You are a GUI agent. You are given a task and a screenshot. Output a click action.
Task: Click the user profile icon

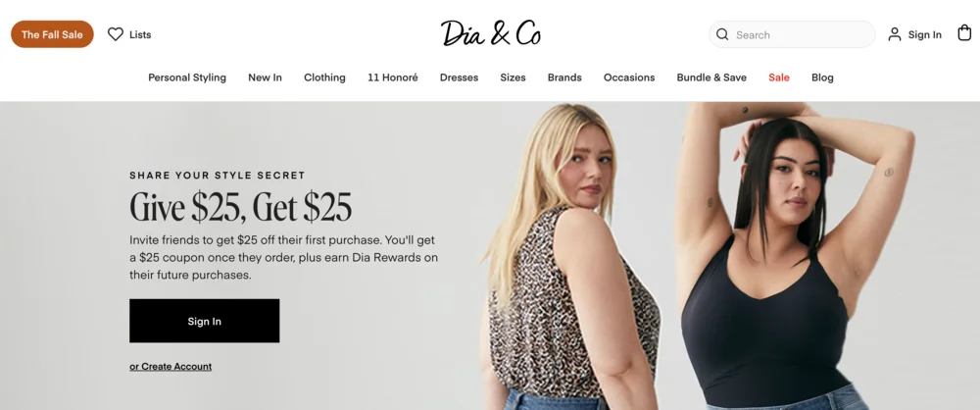click(895, 34)
